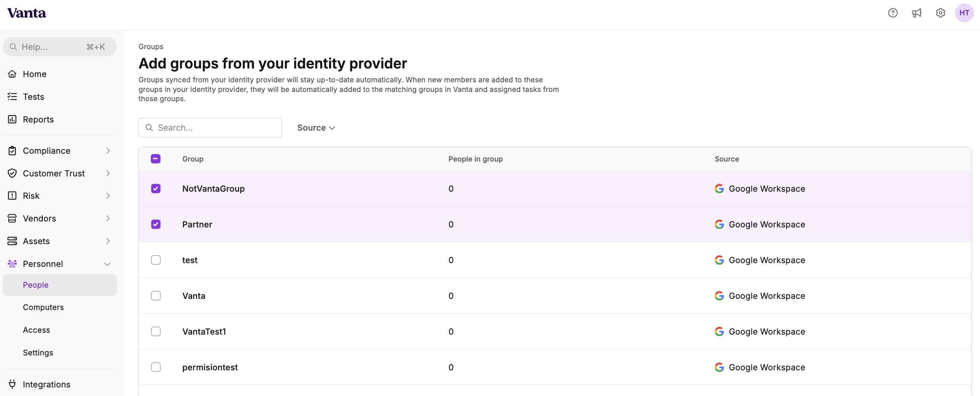Open settings gear icon in header
Viewport: 980px width, 396px height.
click(940, 13)
